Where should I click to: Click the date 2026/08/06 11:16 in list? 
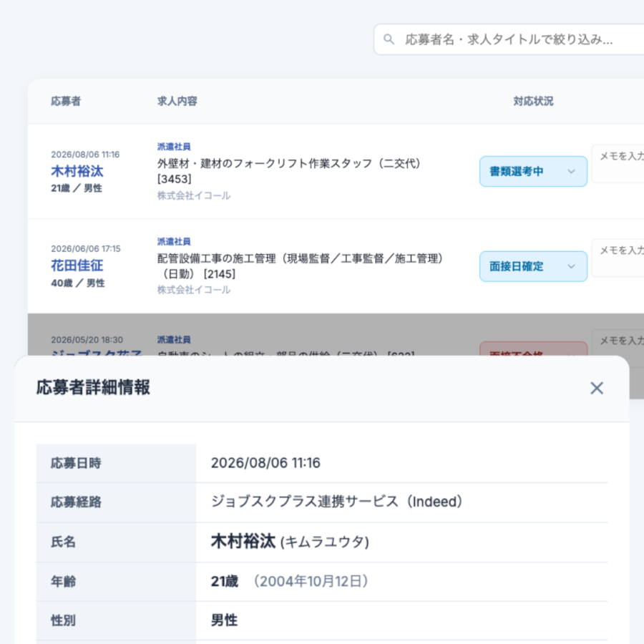pyautogui.click(x=85, y=155)
